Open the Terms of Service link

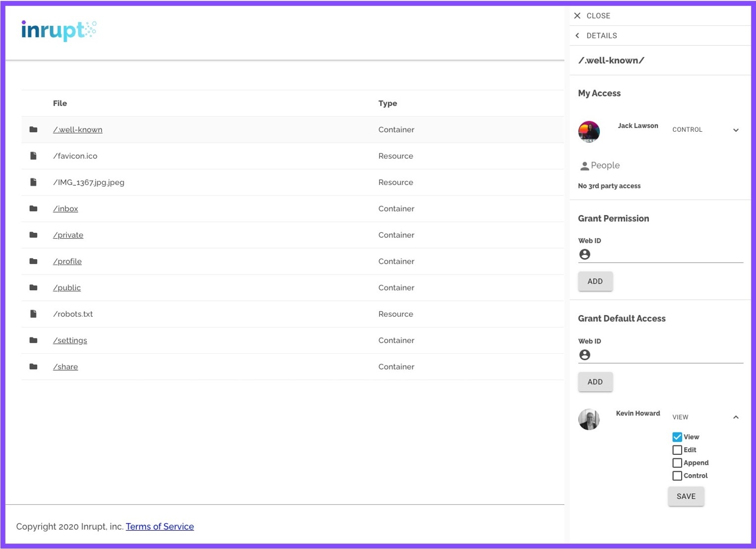tap(160, 527)
